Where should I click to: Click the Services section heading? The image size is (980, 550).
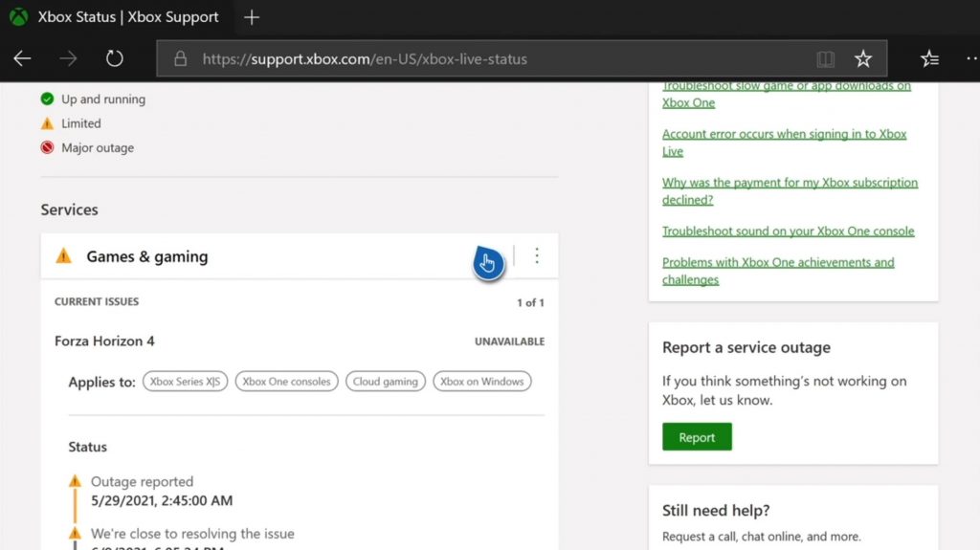click(x=69, y=209)
